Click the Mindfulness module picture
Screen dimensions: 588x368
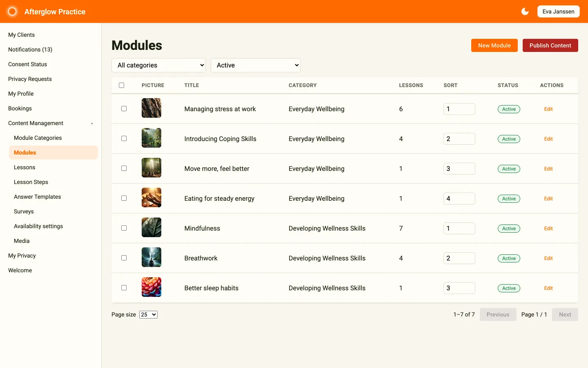coord(151,227)
